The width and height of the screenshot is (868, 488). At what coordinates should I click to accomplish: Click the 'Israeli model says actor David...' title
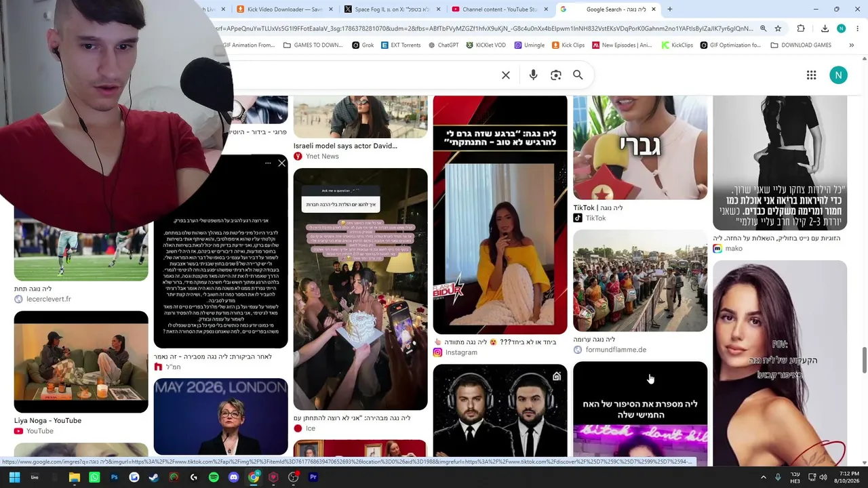point(345,146)
